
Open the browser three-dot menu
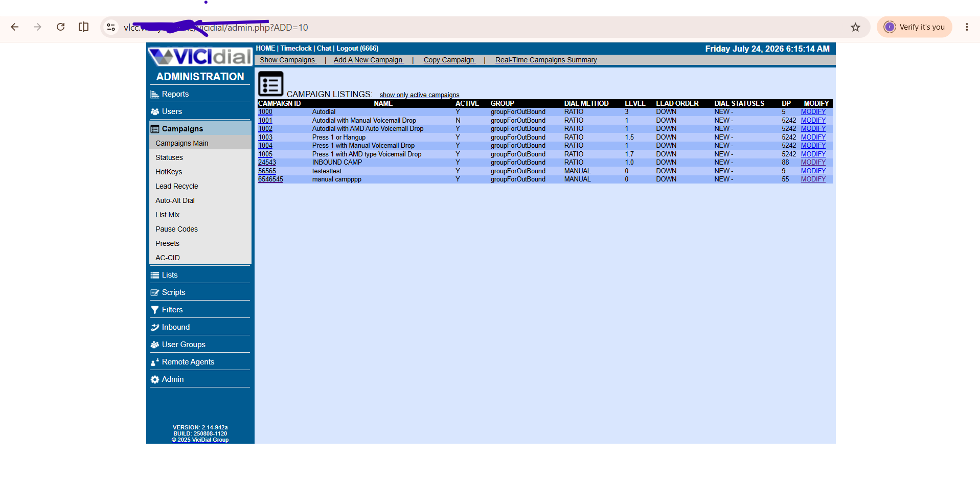tap(966, 27)
